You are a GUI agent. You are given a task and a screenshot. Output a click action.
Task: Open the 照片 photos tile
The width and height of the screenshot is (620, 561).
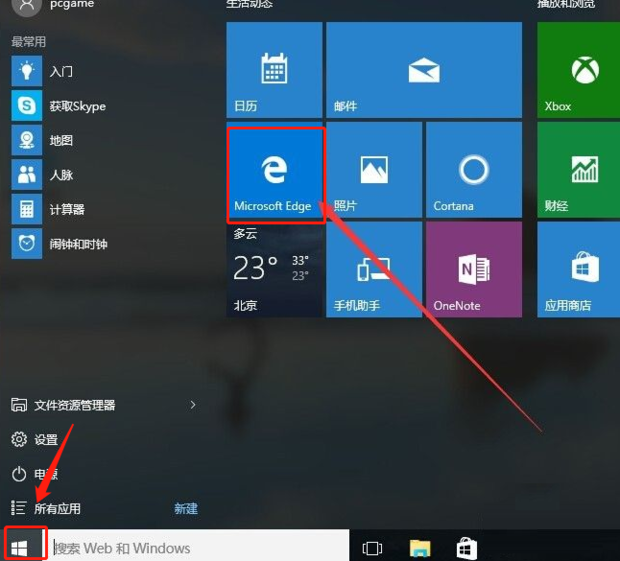tap(374, 170)
